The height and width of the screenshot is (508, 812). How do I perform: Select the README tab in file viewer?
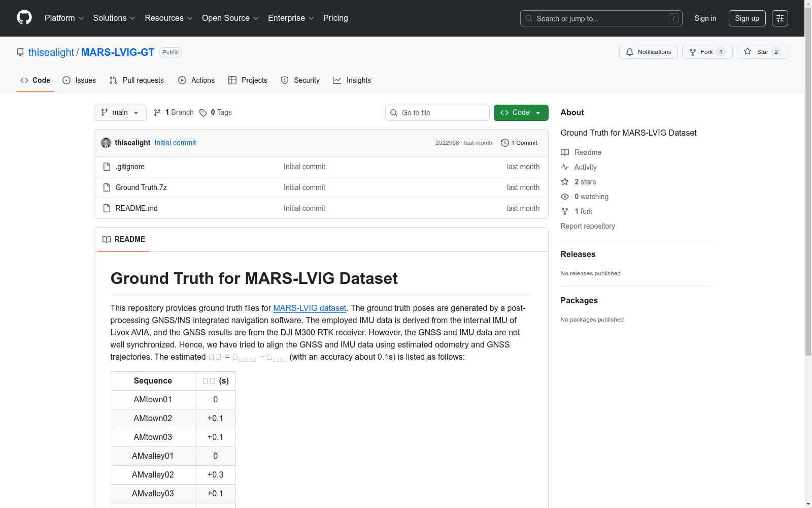pos(124,239)
